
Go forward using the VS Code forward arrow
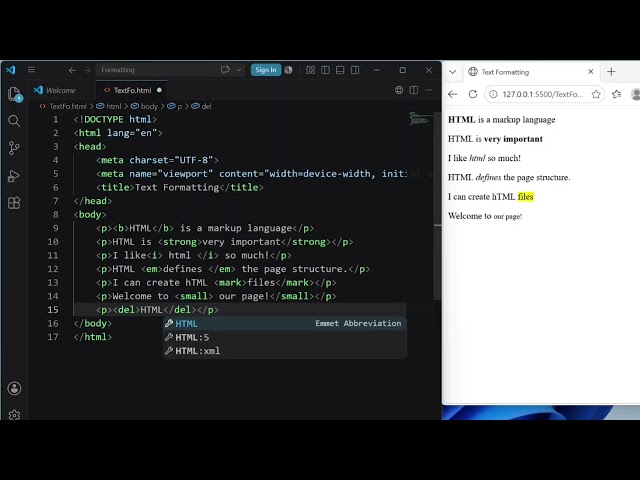pyautogui.click(x=87, y=70)
